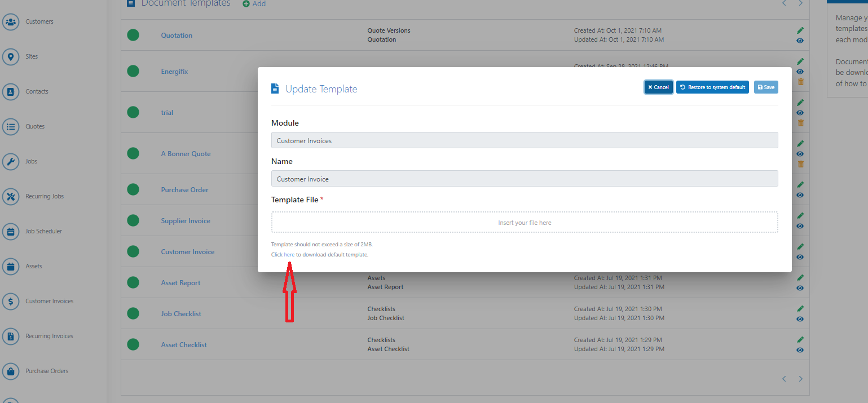Click the Name field showing Customer Invoice
Image resolution: width=868 pixels, height=403 pixels.
tap(525, 179)
